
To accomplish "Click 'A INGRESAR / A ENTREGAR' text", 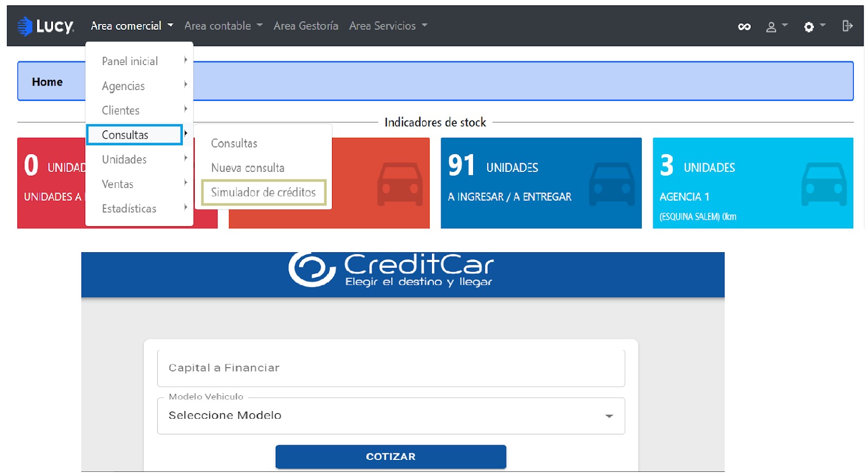I will click(x=509, y=197).
